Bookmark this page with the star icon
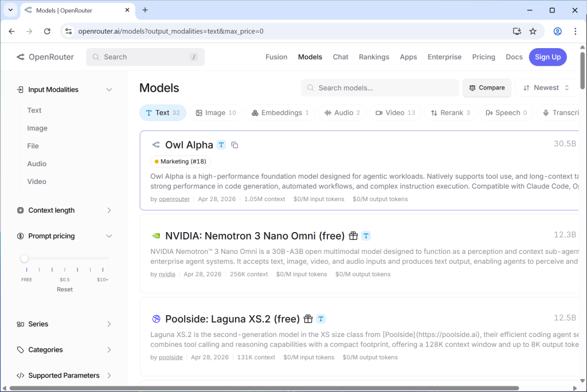This screenshot has height=392, width=587. click(533, 32)
